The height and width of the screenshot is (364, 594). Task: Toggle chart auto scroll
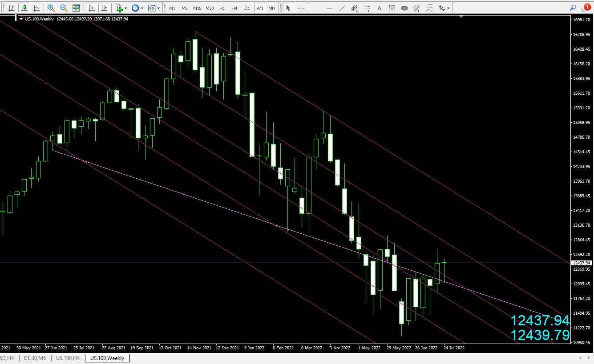pyautogui.click(x=92, y=8)
